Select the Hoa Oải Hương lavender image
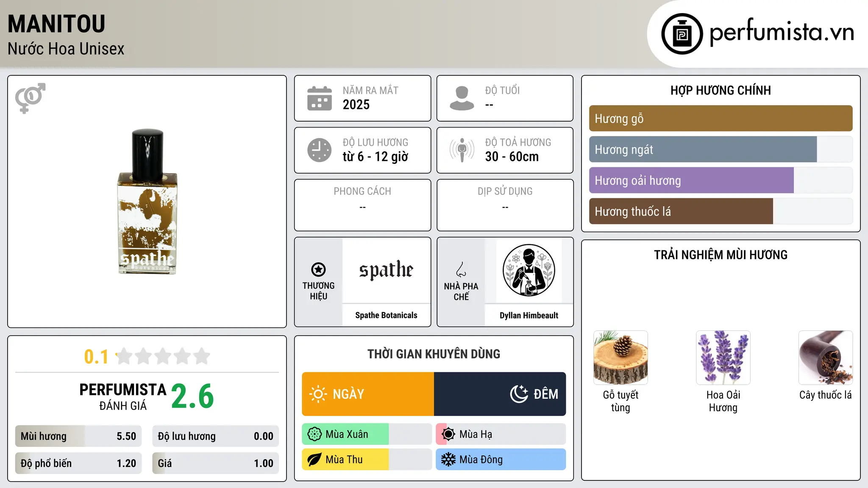 pos(723,358)
